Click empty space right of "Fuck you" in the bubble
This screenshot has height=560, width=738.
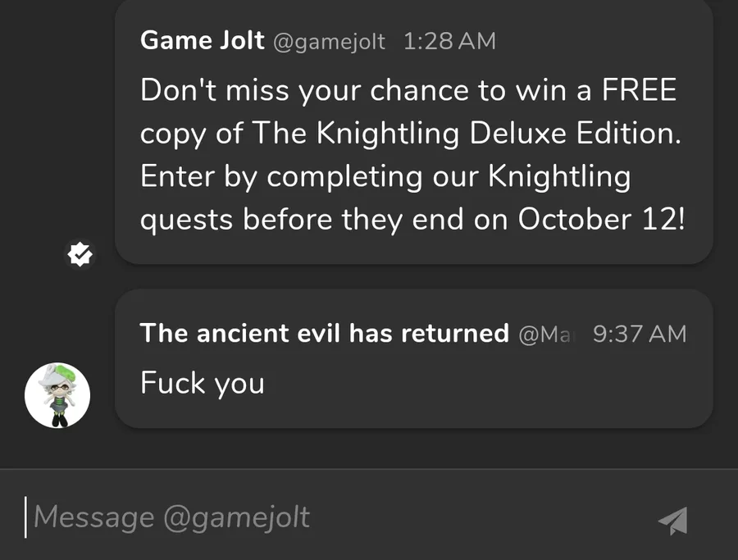[x=492, y=384]
